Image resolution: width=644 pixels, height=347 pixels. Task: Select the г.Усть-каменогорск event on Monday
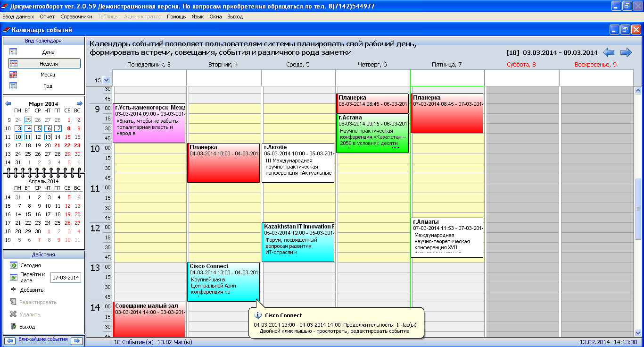click(149, 123)
